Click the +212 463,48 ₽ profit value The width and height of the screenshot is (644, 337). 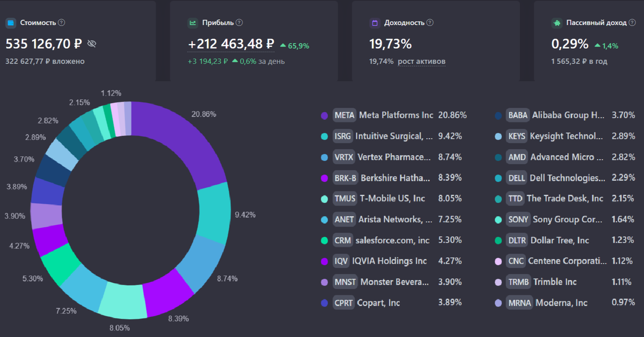231,43
